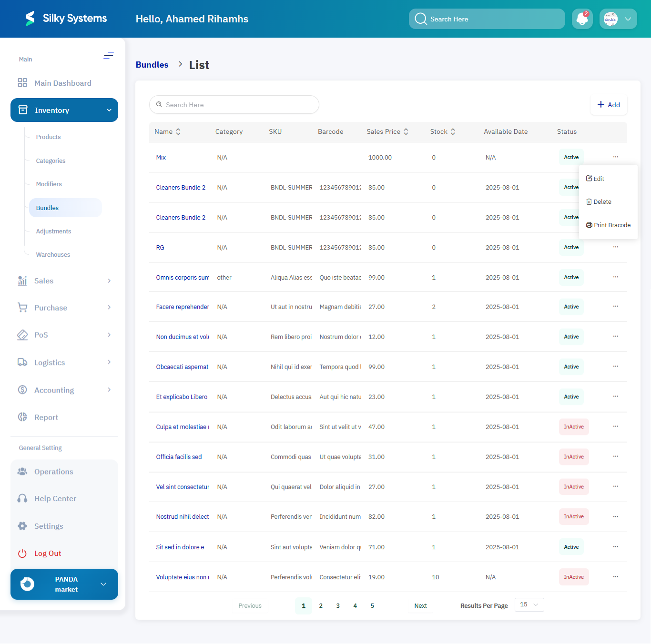Click the Help Center headphones icon

(22, 499)
